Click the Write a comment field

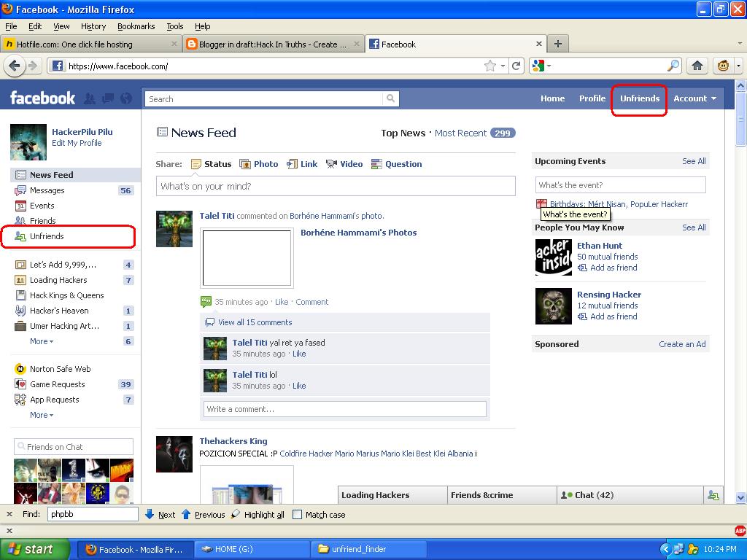click(x=345, y=409)
